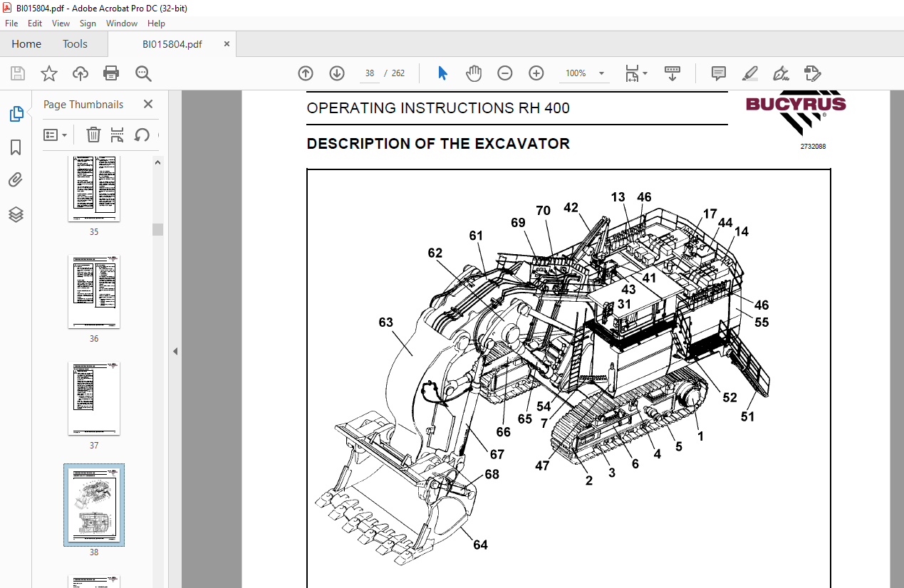This screenshot has height=588, width=904.
Task: Open the Bookmarks sidebar panel
Action: pos(16,147)
